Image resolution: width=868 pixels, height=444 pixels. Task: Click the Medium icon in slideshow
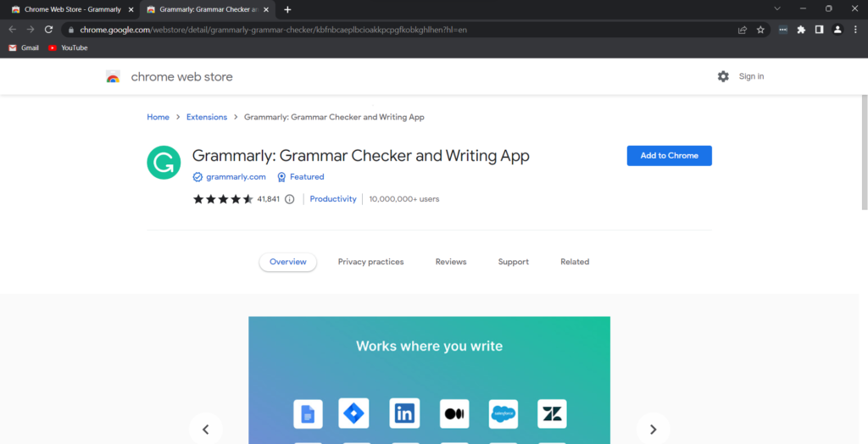tap(454, 413)
